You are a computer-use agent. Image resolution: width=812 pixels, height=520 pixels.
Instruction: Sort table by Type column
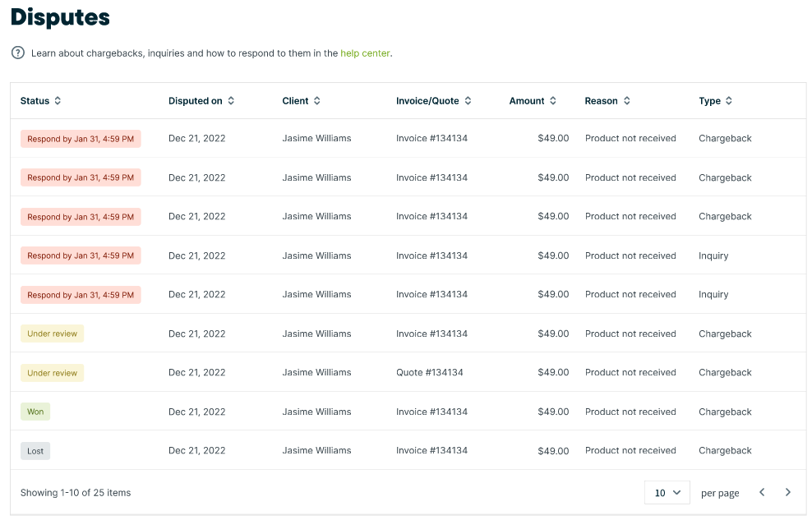(x=729, y=101)
